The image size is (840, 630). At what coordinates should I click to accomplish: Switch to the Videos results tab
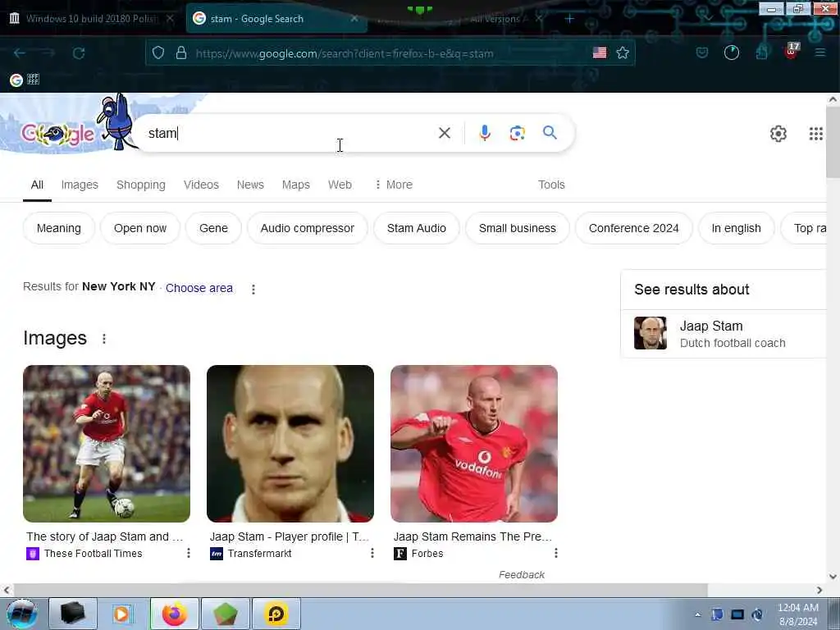201,185
